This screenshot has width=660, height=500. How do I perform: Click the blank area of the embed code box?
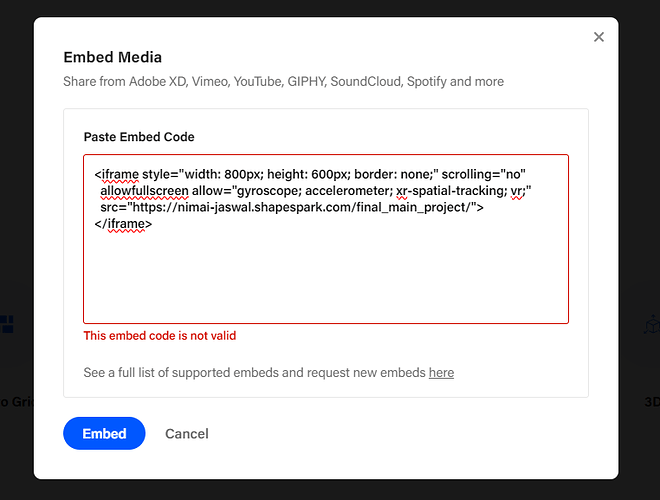pos(326,278)
